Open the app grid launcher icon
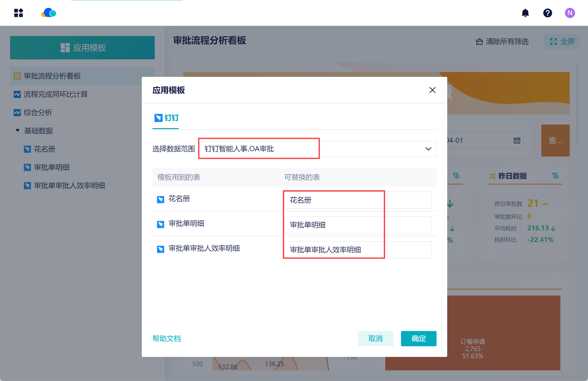The height and width of the screenshot is (381, 588). [19, 13]
